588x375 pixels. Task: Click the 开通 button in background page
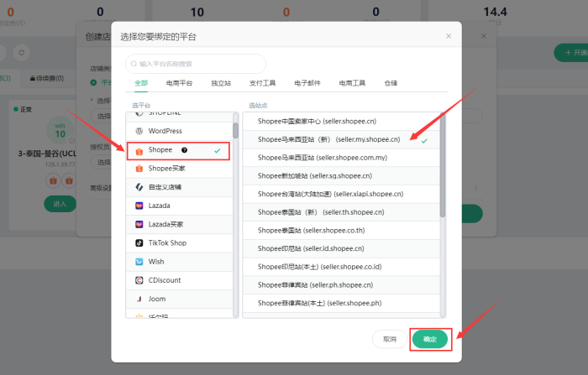(x=571, y=53)
